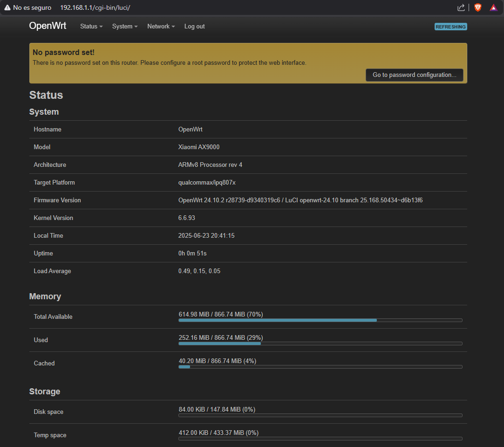Click the Firmware Version value text
The height and width of the screenshot is (447, 504).
pos(300,200)
